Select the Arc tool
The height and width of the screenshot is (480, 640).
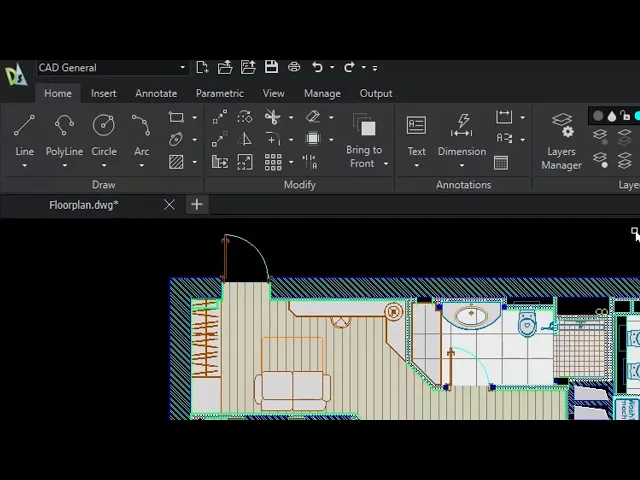coord(141,125)
